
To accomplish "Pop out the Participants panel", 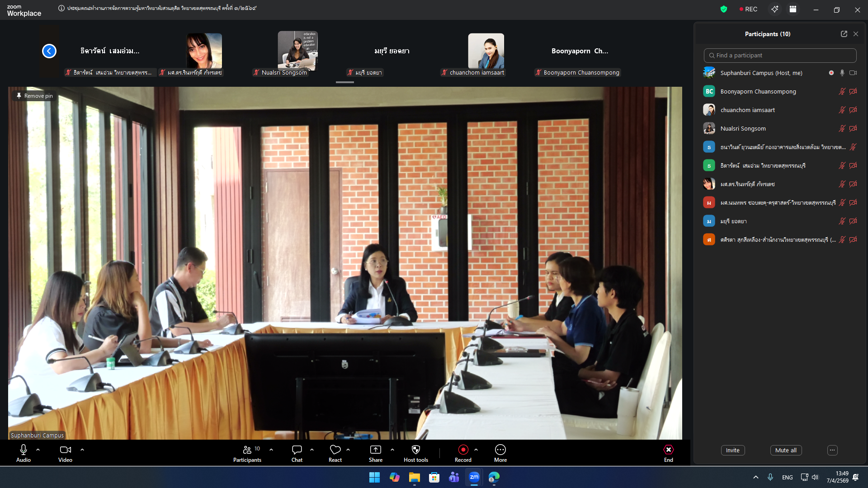I will pos(844,34).
